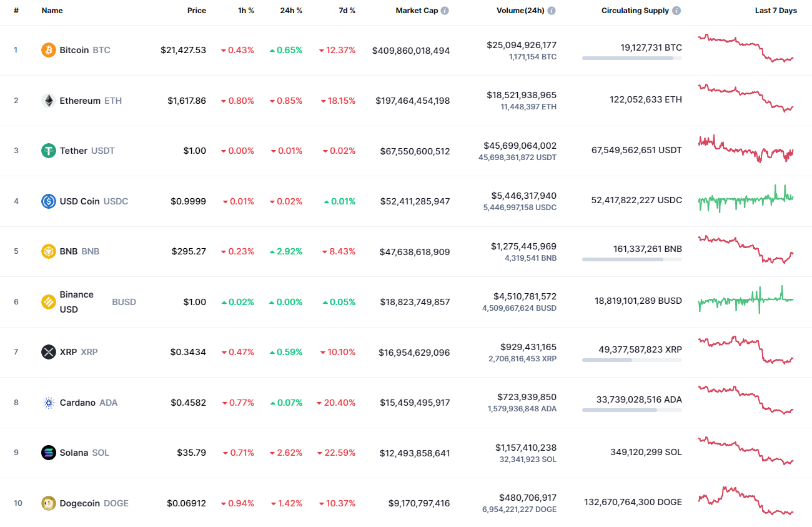Open the Circulating Supply info tooltip
Viewport: 812px width, 527px height.
pos(678,10)
